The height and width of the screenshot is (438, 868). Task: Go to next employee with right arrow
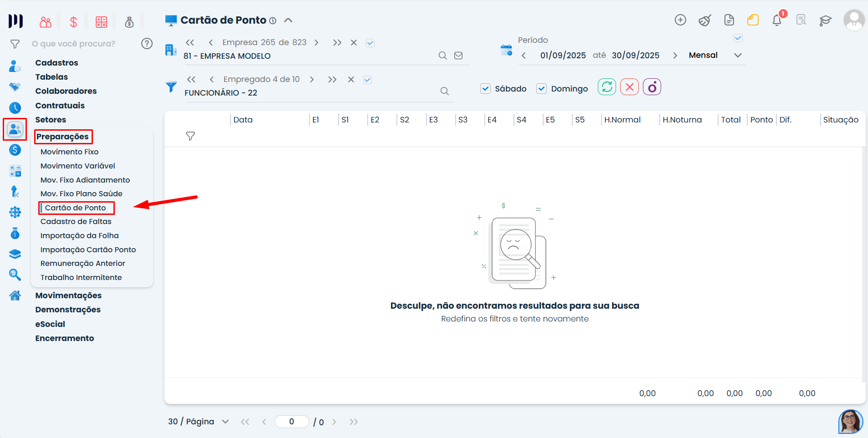point(312,80)
